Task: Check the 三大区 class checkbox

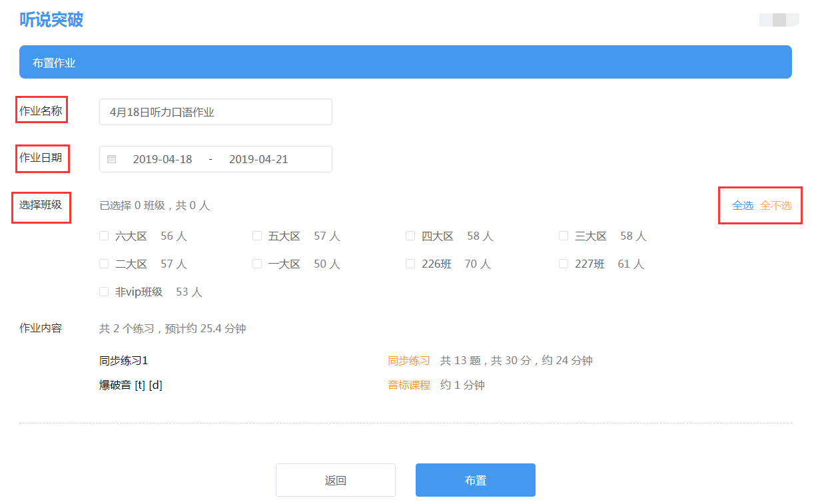Action: (x=564, y=236)
